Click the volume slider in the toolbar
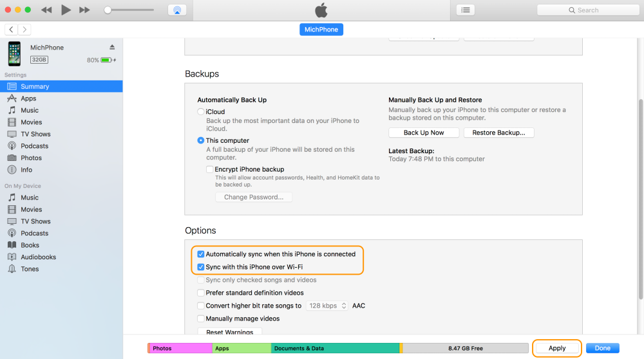This screenshot has height=359, width=644. (x=129, y=10)
